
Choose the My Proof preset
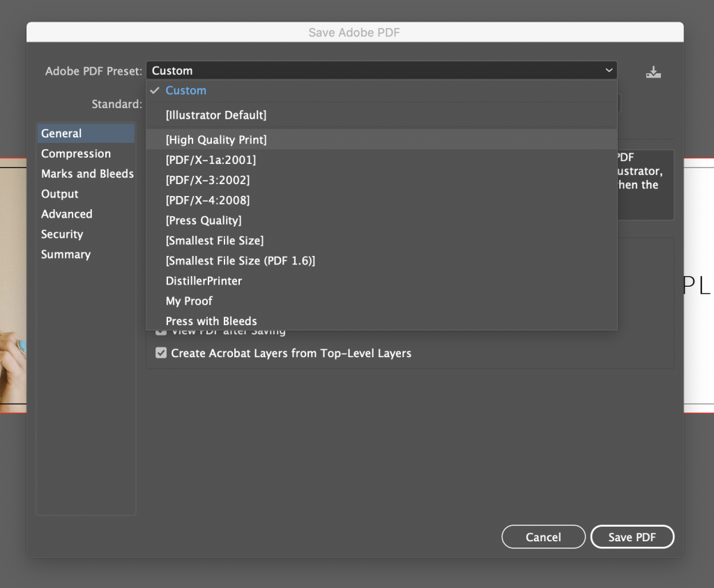pyautogui.click(x=381, y=301)
